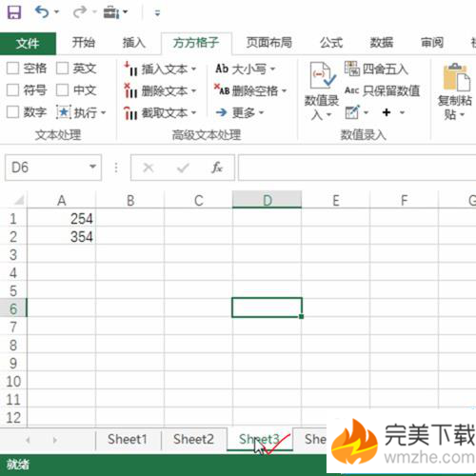Screen dimensions: 476x476
Task: Select the Sheet3 worksheet tab
Action: 260,440
